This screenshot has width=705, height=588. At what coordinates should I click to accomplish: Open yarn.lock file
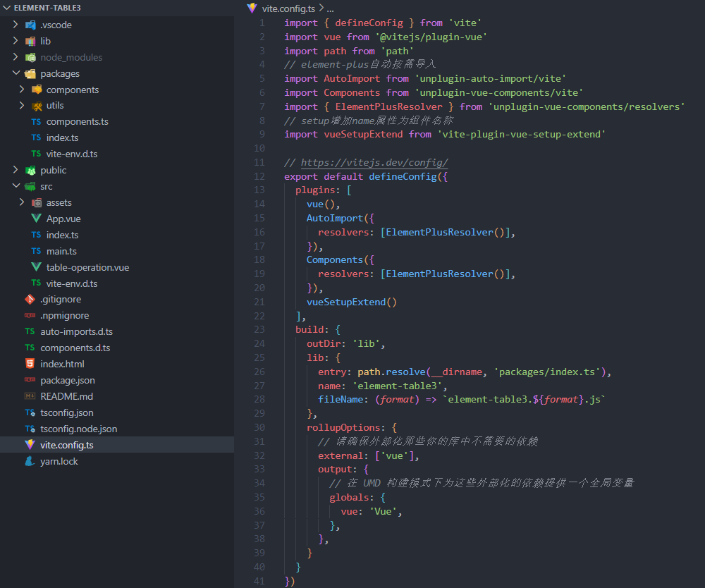pos(59,461)
